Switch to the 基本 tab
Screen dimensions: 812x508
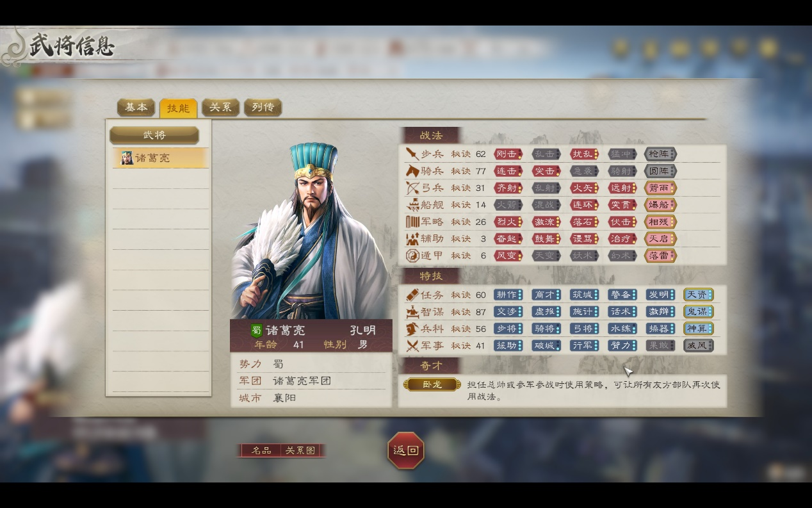(136, 107)
